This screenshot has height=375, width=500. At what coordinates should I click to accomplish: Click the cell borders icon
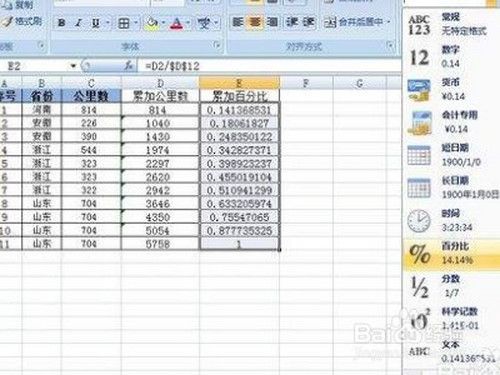(x=124, y=23)
